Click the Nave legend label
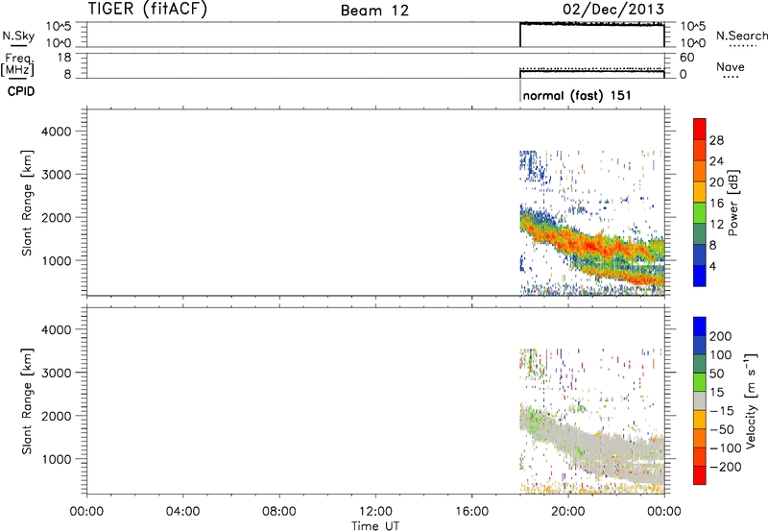Image resolution: width=768 pixels, height=532 pixels. pos(731,67)
